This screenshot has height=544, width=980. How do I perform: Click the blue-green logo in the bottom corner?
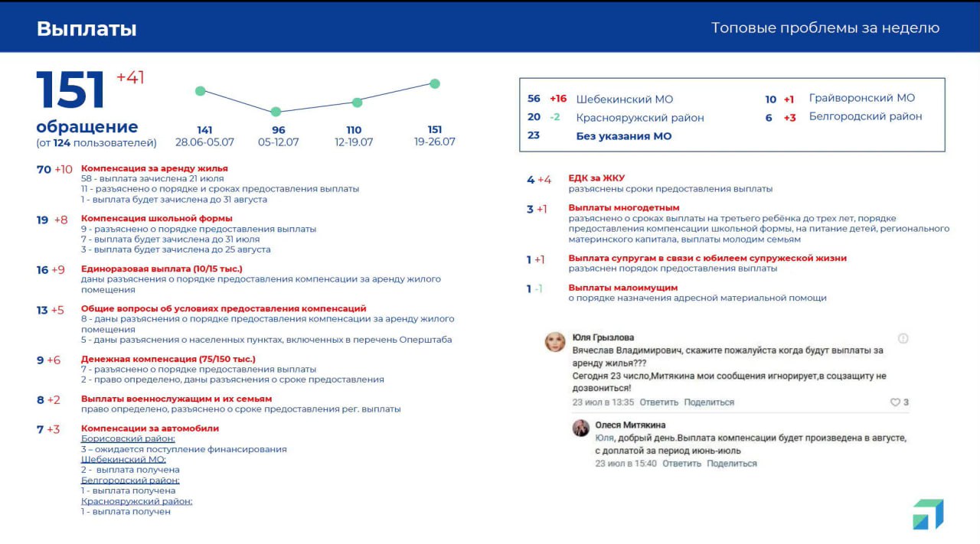928,514
